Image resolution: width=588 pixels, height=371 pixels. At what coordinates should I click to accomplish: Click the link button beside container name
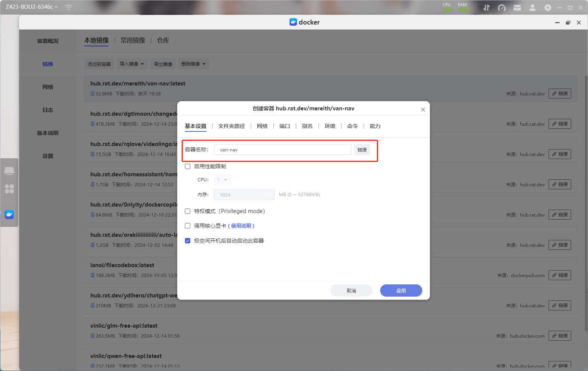362,149
